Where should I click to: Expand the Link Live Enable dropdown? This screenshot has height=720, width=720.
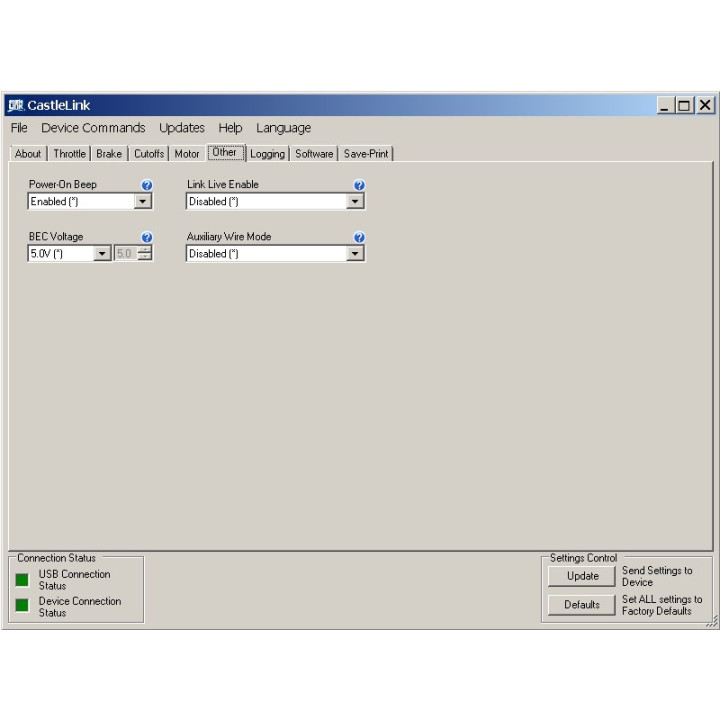point(355,202)
